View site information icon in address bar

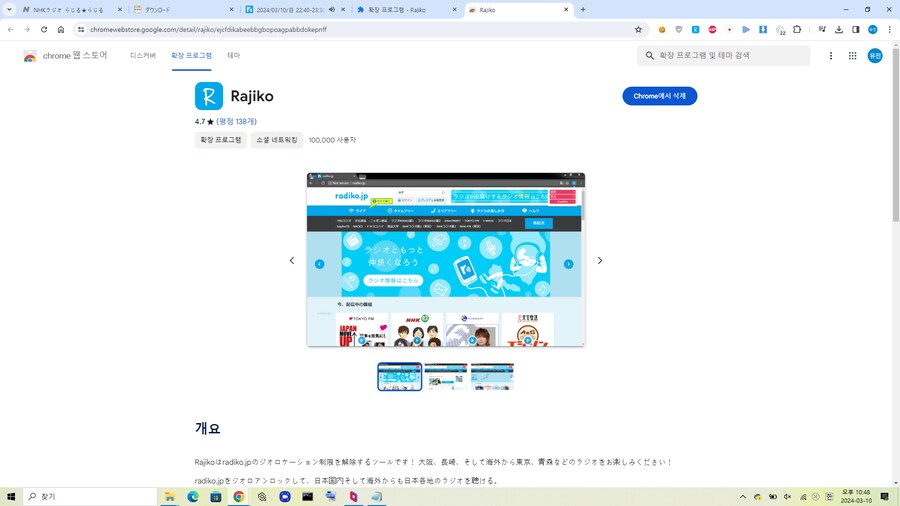point(81,29)
